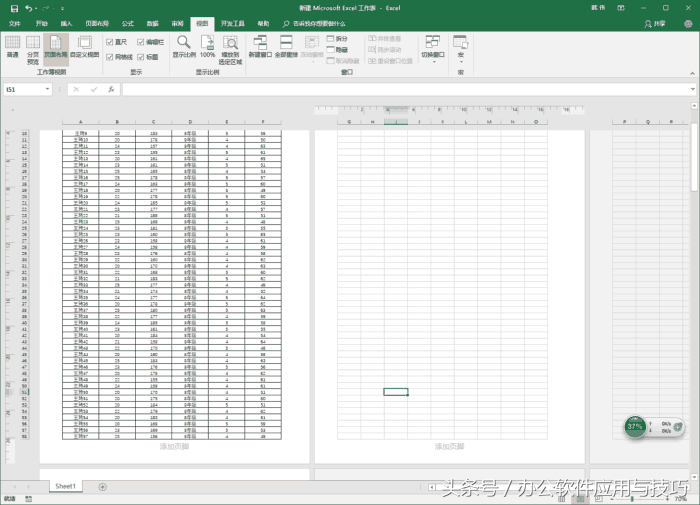Screen dimensions: 700x505
Task: Open the Review (审阅) tab
Action: [x=177, y=24]
